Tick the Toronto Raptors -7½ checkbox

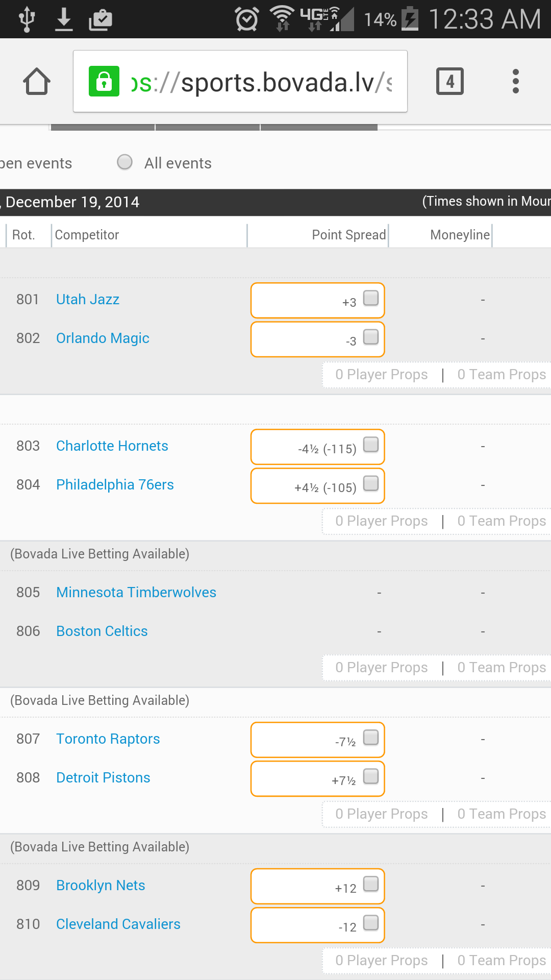click(x=371, y=738)
